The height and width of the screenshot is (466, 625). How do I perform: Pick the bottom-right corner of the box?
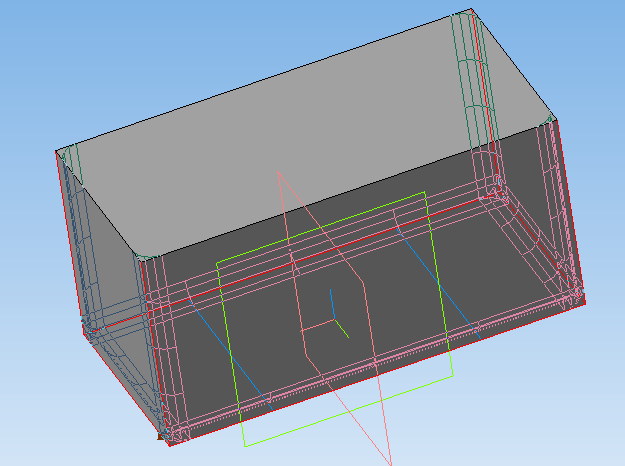point(586,300)
